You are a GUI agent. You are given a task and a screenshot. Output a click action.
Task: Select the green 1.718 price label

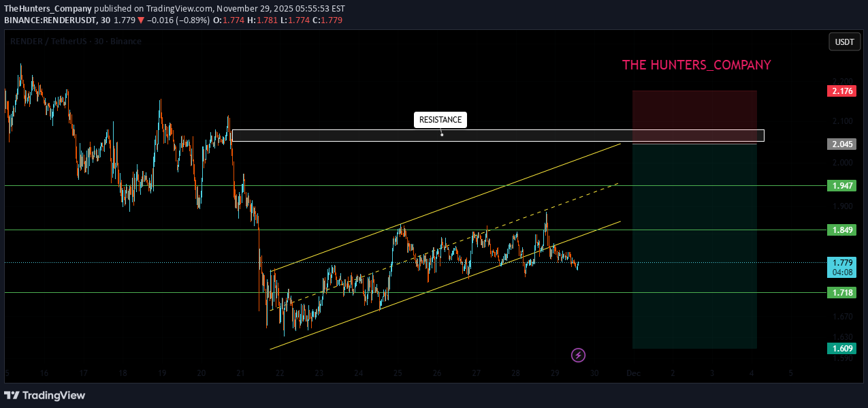tap(841, 293)
